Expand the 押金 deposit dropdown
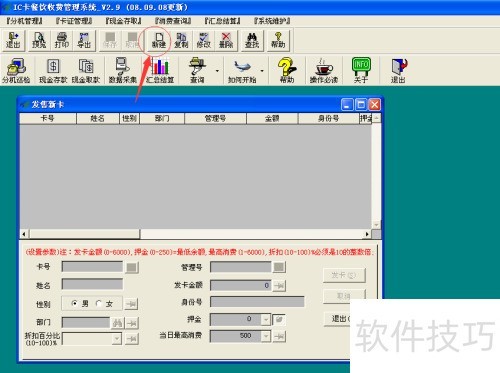500x373 pixels. [x=265, y=319]
